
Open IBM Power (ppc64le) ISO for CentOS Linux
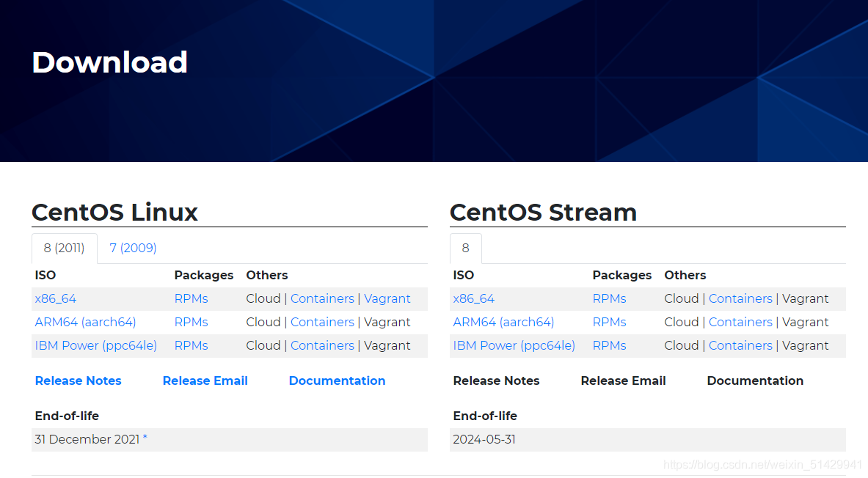[x=96, y=345]
